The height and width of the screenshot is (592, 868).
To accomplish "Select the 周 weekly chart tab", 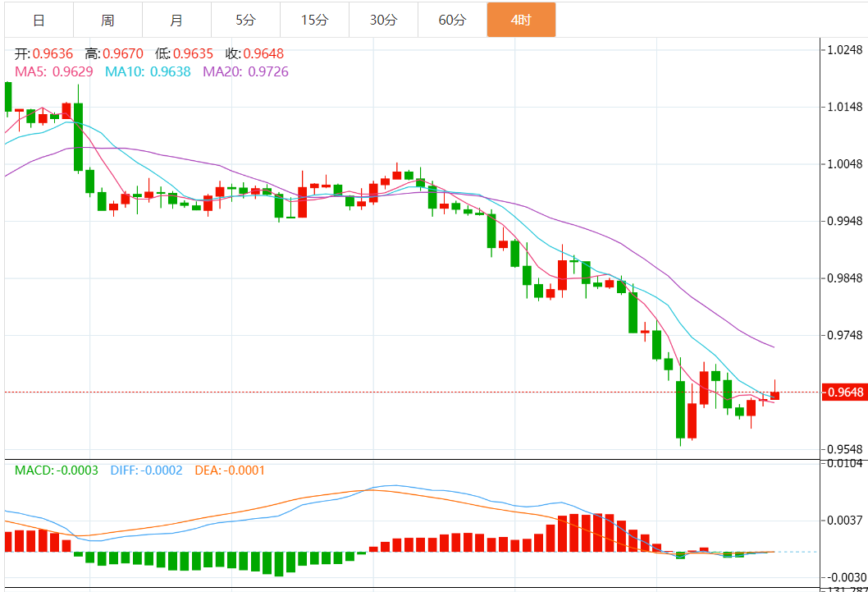I will point(107,20).
